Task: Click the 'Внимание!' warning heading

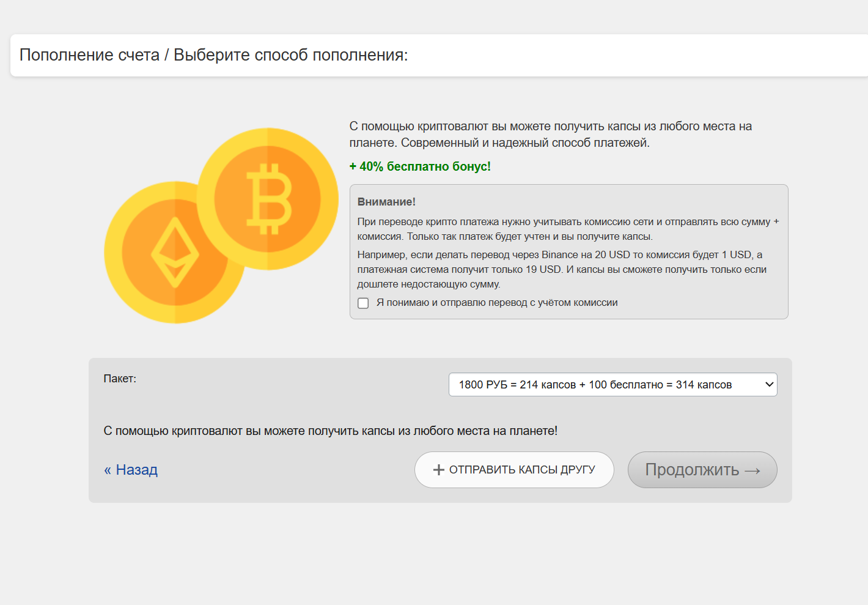Action: pos(386,202)
